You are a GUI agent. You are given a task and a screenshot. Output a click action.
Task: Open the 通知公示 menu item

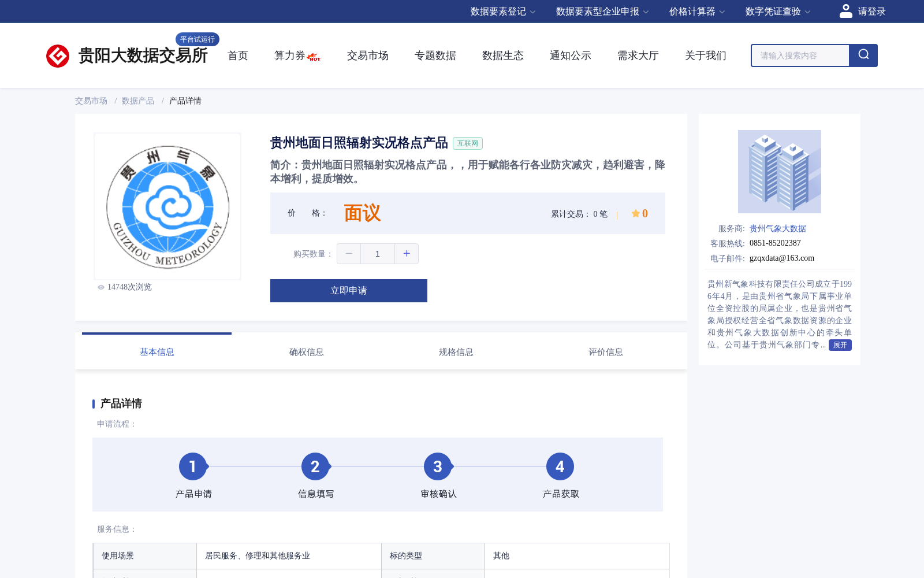[x=571, y=55]
